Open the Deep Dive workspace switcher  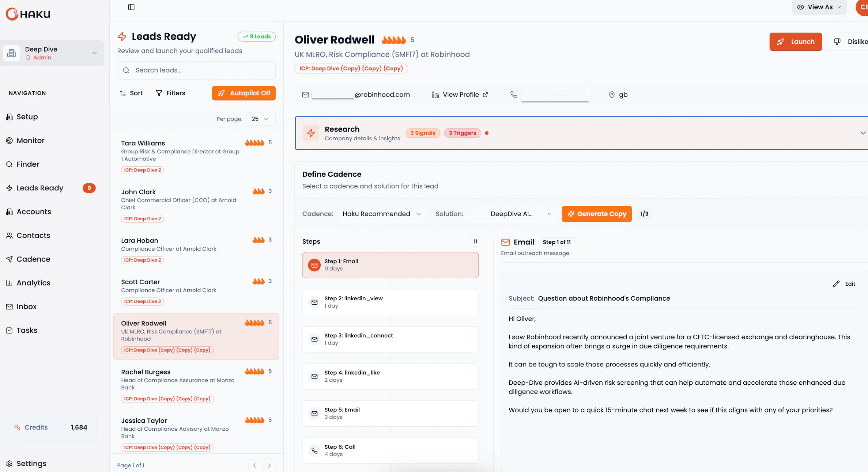click(52, 53)
